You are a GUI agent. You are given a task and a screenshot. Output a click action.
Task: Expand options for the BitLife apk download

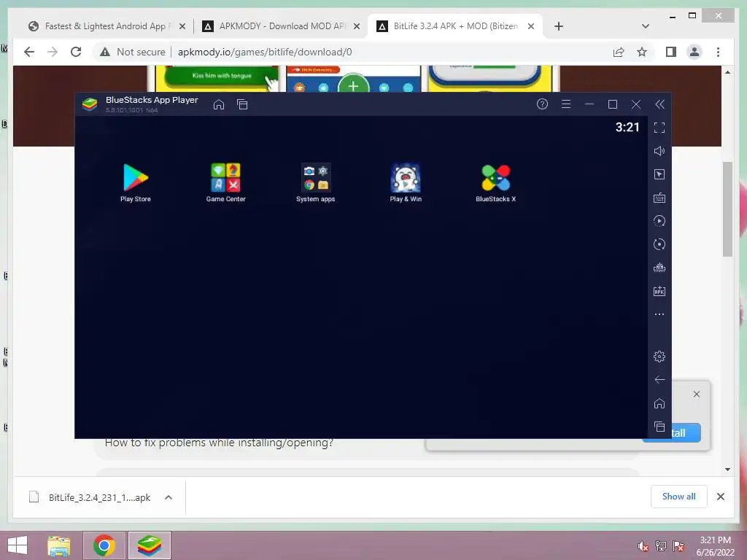(x=169, y=497)
